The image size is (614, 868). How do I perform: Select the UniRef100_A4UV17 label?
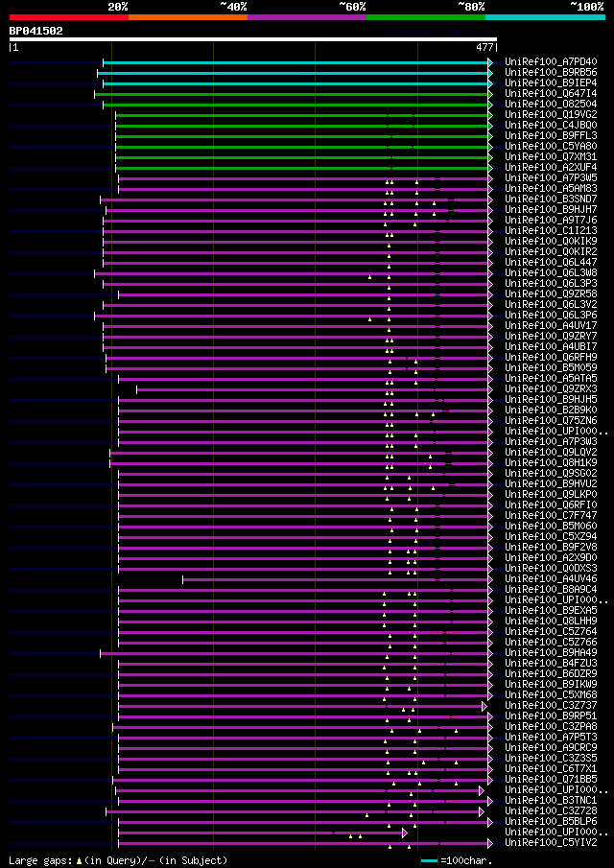(551, 325)
